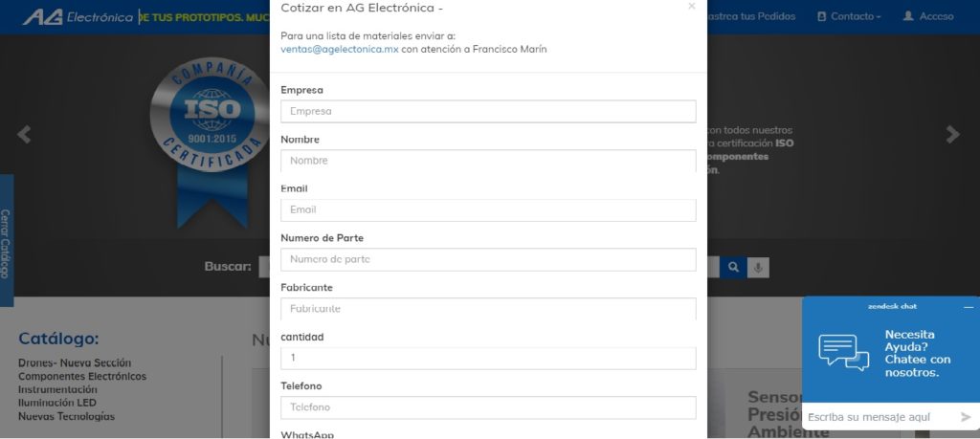Collapse the Cerrar Catálogo side tab
This screenshot has width=980, height=439.
[x=6, y=243]
